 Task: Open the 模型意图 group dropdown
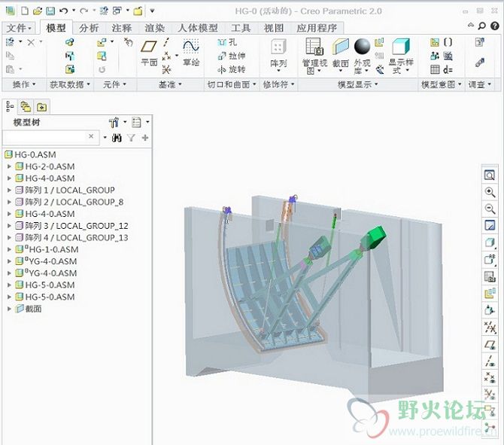pos(441,84)
